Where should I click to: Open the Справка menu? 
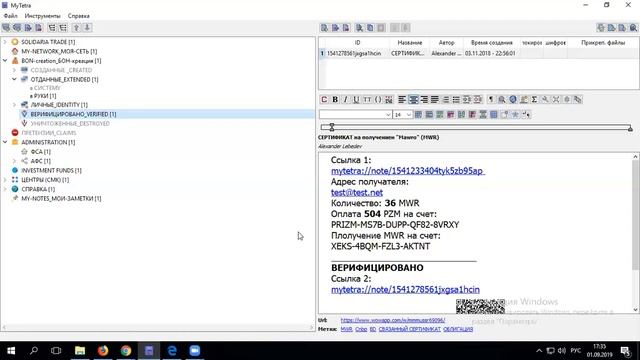pyautogui.click(x=78, y=16)
